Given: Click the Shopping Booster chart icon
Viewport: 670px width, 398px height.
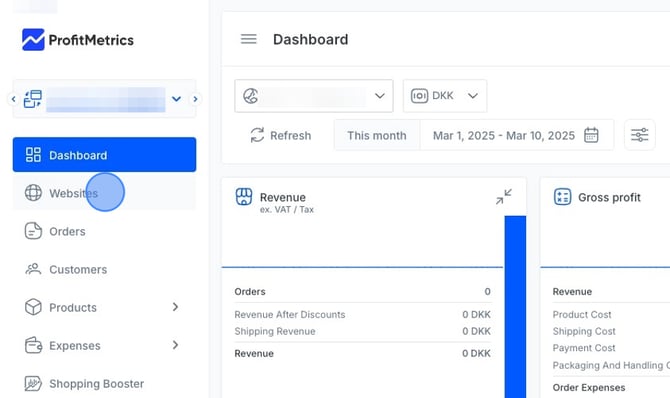Looking at the screenshot, I should [33, 383].
